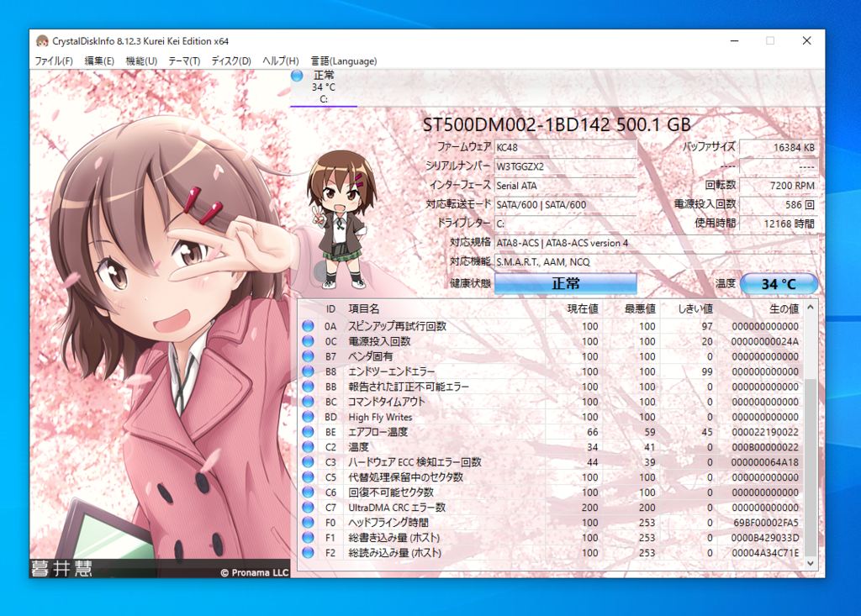Click status orb for 温度 attribute row
The image size is (861, 616).
[x=308, y=447]
